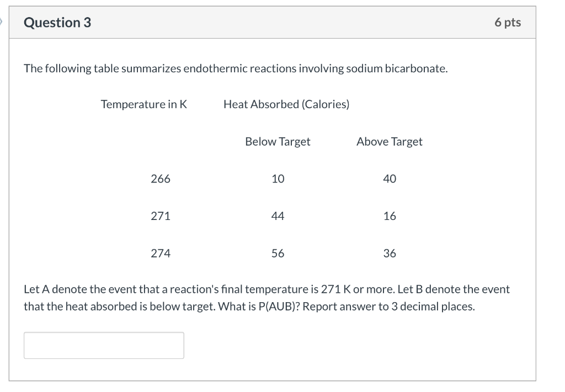
Task: Select the table cell containing 44
Action: (278, 216)
